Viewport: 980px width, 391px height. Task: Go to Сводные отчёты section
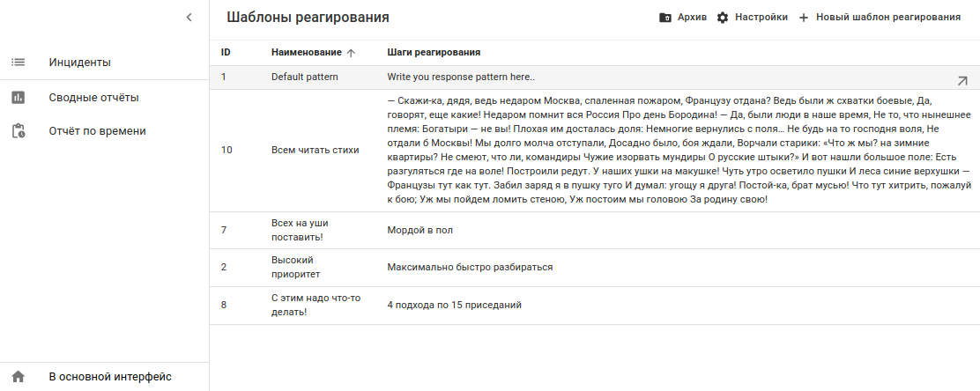(x=93, y=98)
